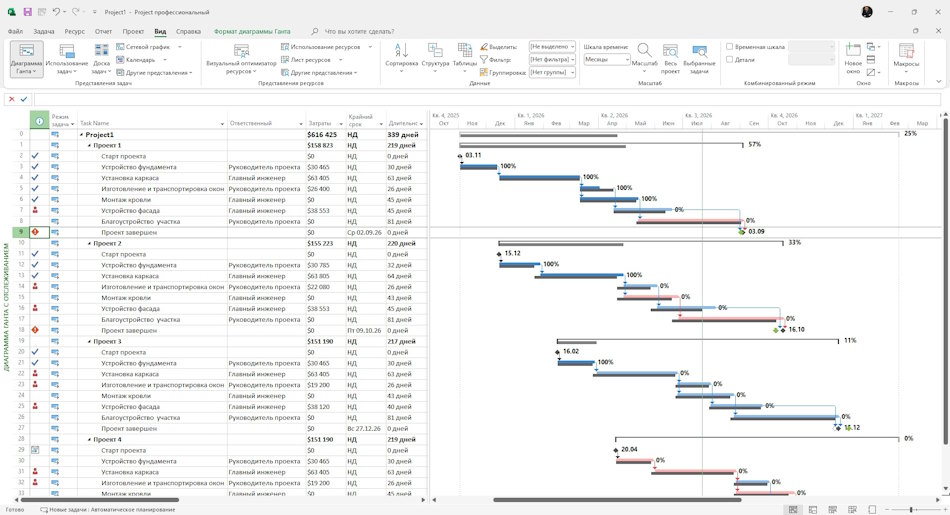This screenshot has width=950, height=515.
Task: Save the project with the floppy icon
Action: [27, 12]
